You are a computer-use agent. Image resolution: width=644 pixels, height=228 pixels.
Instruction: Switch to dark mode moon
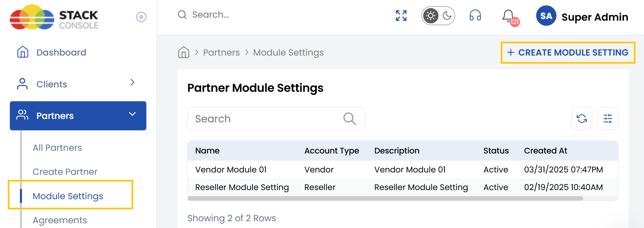click(x=447, y=16)
